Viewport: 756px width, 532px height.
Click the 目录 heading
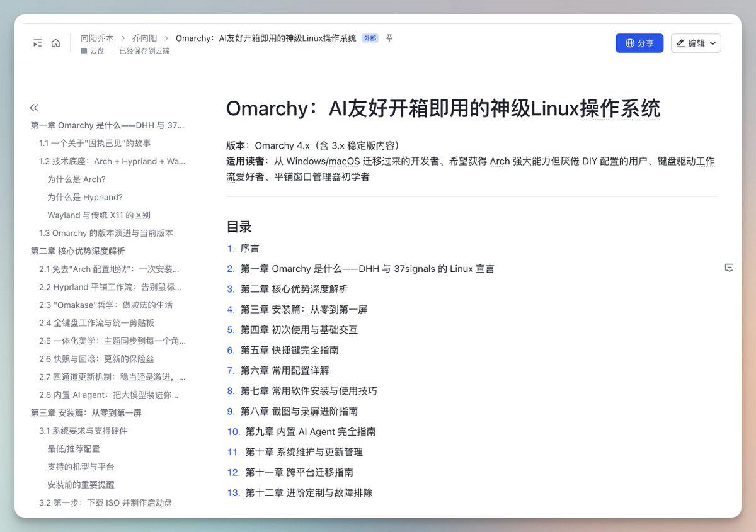(x=239, y=227)
